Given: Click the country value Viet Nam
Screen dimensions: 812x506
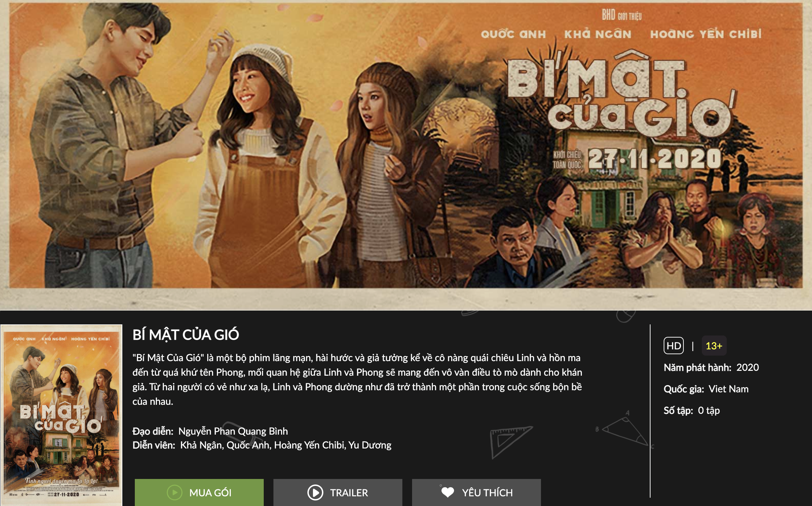Looking at the screenshot, I should click(x=728, y=389).
